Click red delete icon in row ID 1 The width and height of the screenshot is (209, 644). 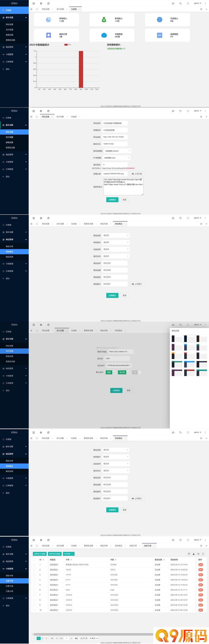(201, 564)
